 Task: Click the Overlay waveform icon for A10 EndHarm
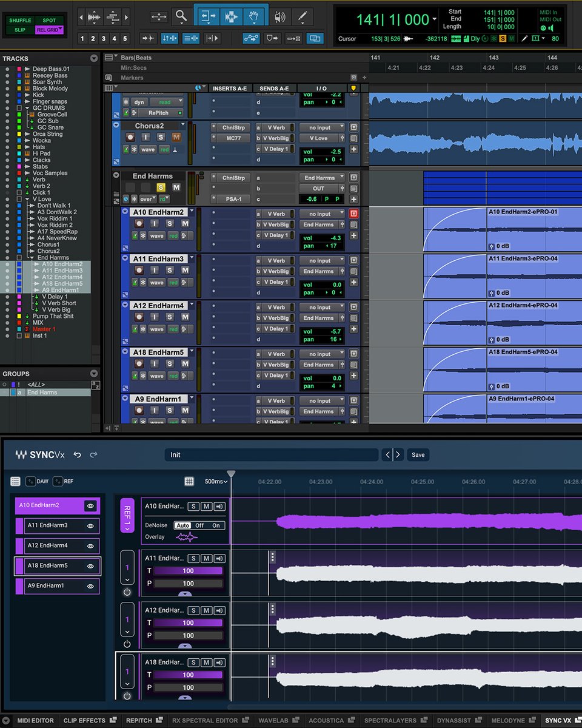point(187,537)
